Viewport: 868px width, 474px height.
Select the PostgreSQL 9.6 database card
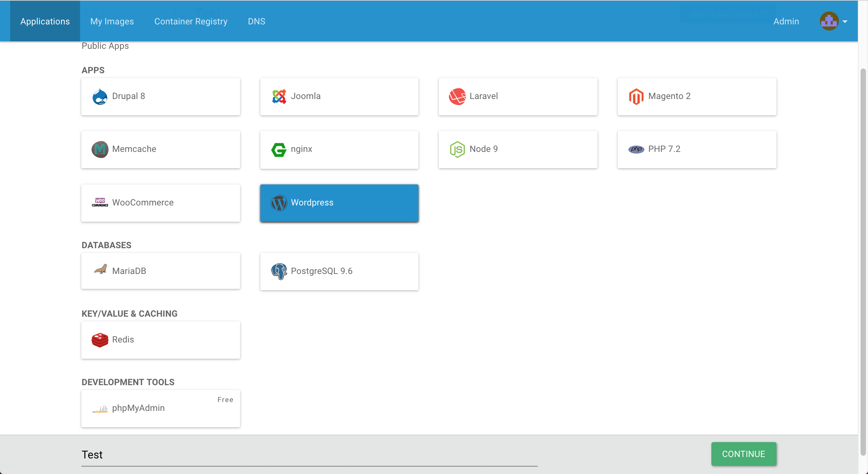pos(339,272)
